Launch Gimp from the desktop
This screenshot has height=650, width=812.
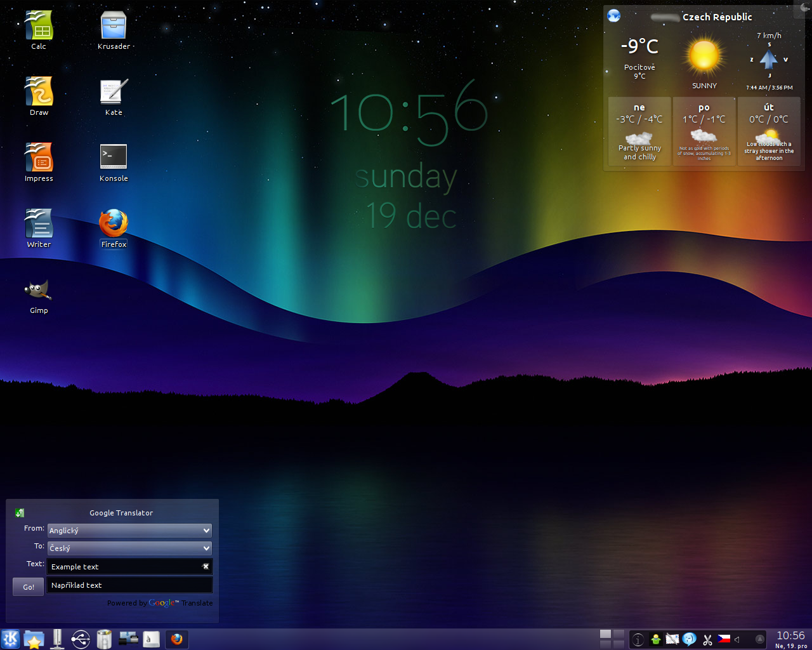[x=38, y=289]
